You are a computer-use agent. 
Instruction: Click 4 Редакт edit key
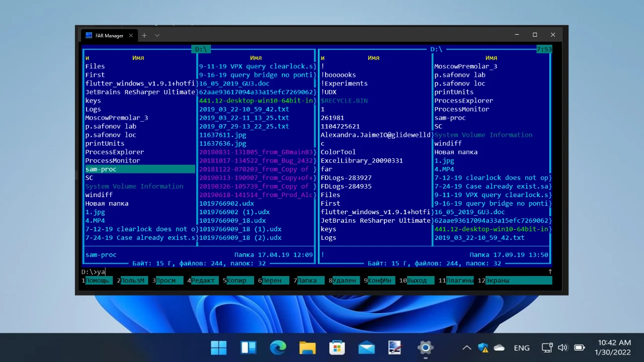(203, 281)
